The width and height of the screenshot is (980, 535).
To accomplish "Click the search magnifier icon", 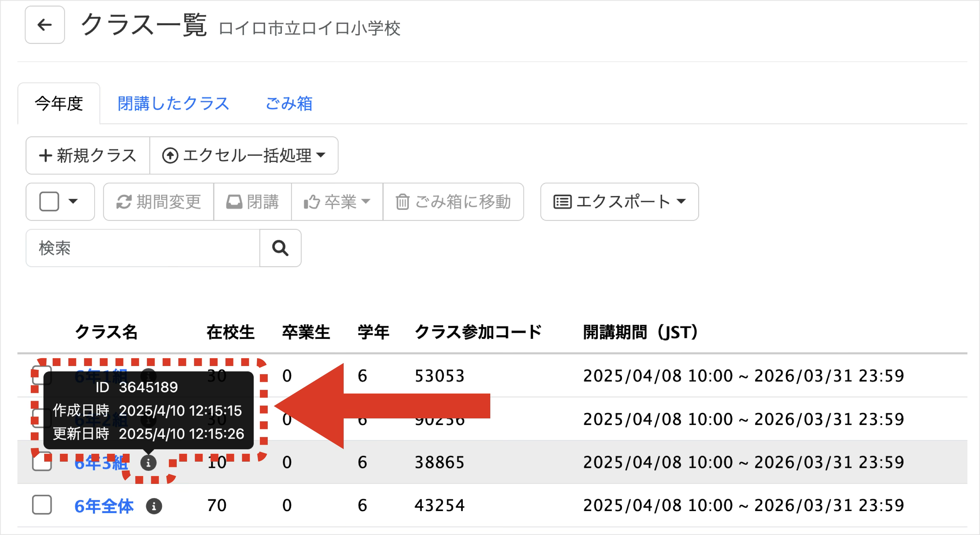I will pyautogui.click(x=280, y=248).
